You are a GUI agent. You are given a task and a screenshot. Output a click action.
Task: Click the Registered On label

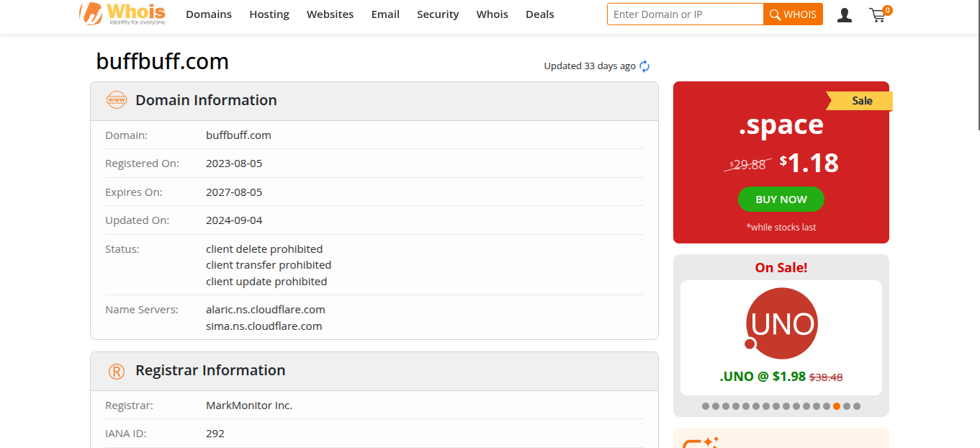tap(142, 163)
